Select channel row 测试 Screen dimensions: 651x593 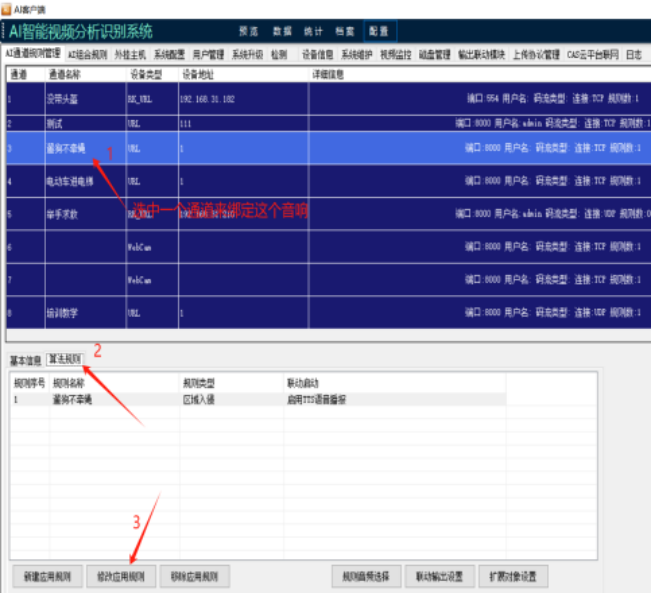pos(328,123)
